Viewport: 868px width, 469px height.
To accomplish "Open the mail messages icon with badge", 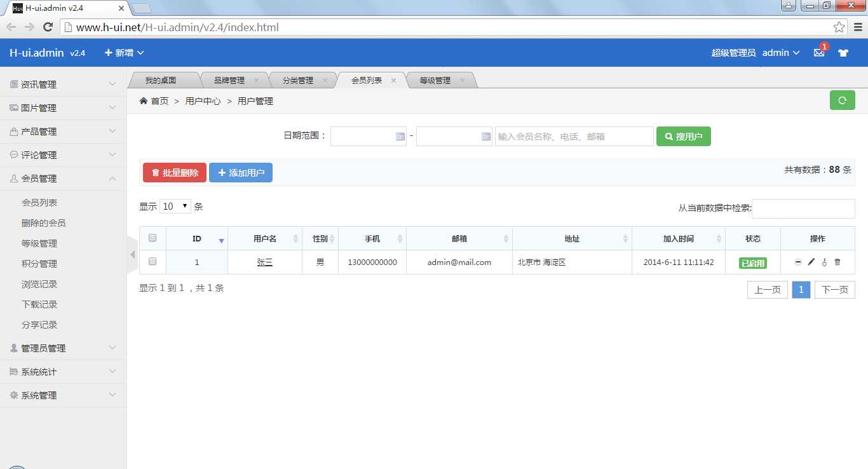I will coord(819,53).
